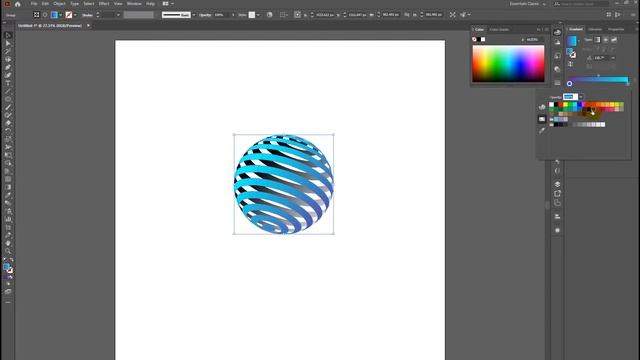Select the Paintbrush tool
The image size is (640, 360).
tap(8, 107)
